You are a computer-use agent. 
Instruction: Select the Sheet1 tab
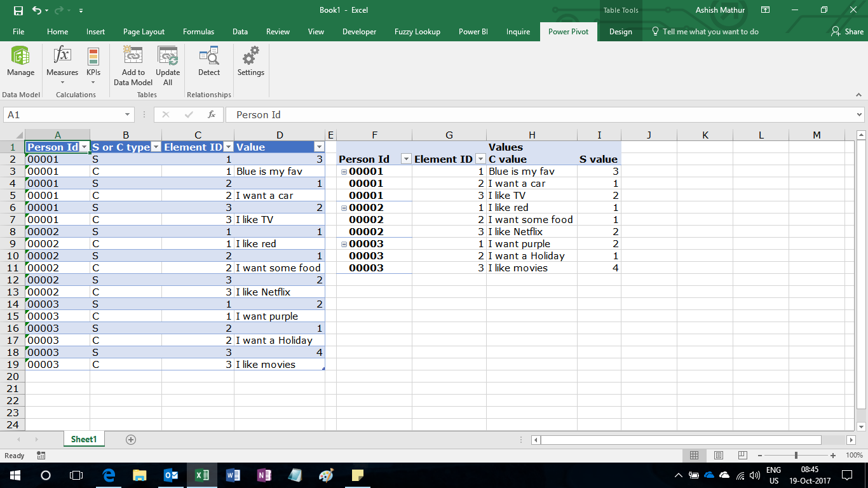84,439
